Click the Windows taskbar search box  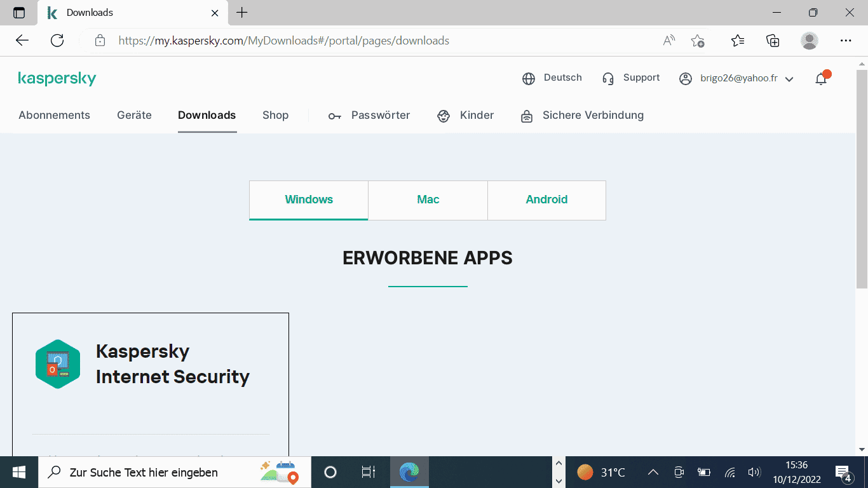pos(175,472)
